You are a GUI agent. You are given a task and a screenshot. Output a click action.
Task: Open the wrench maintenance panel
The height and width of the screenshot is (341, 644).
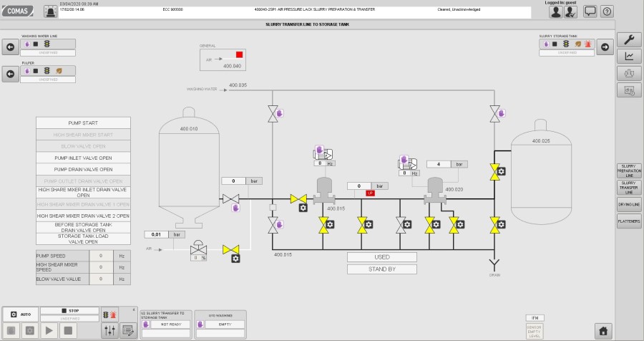tap(629, 40)
